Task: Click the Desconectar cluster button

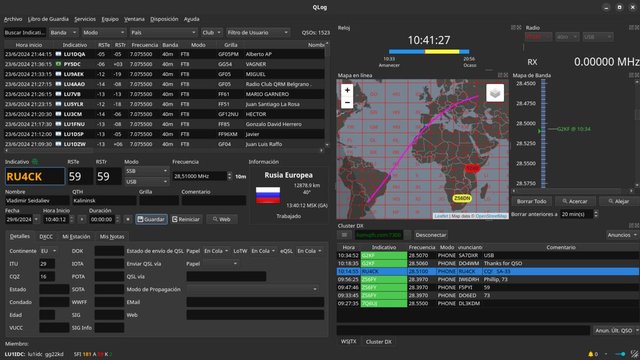Action: pos(431,235)
